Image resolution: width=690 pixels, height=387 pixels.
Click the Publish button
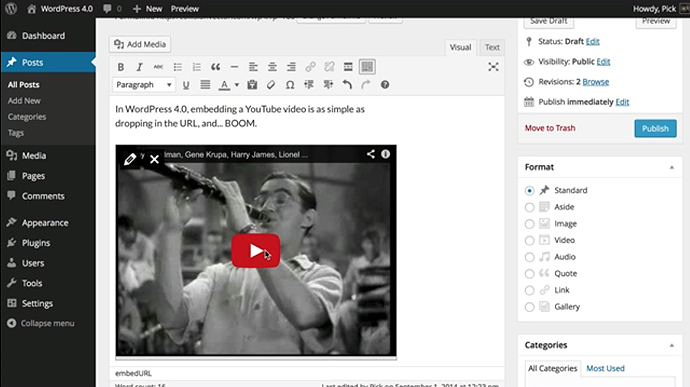(x=655, y=129)
